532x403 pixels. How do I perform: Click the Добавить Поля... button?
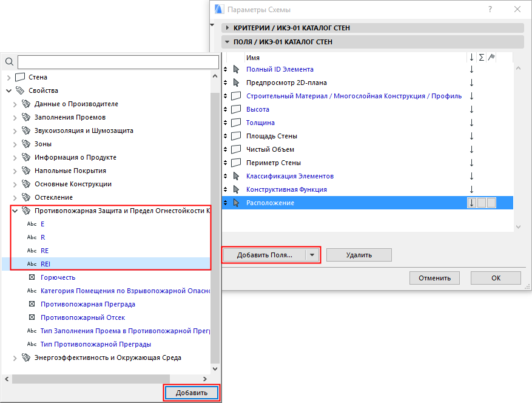coord(264,255)
